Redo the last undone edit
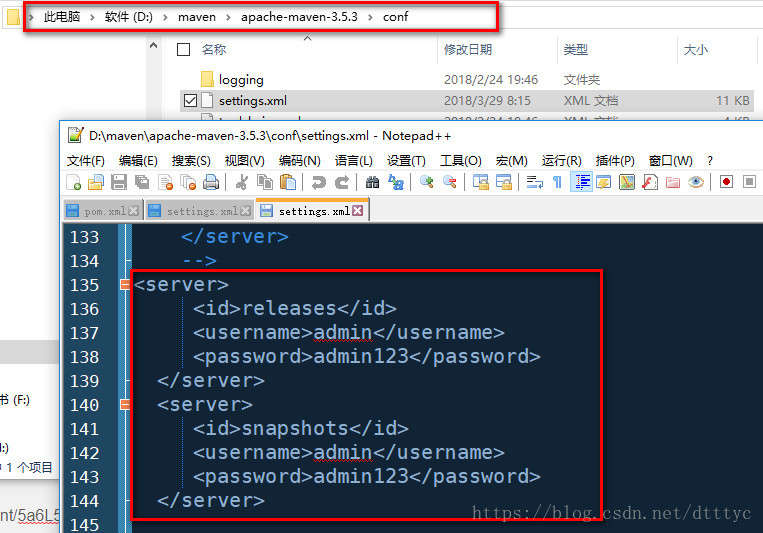 342,183
